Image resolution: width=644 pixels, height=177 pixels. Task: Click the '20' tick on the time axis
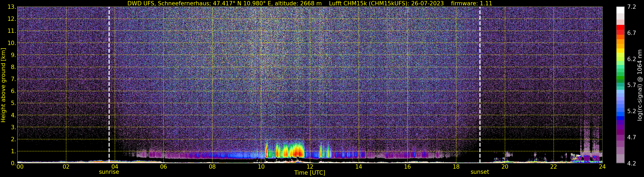tap(505, 167)
